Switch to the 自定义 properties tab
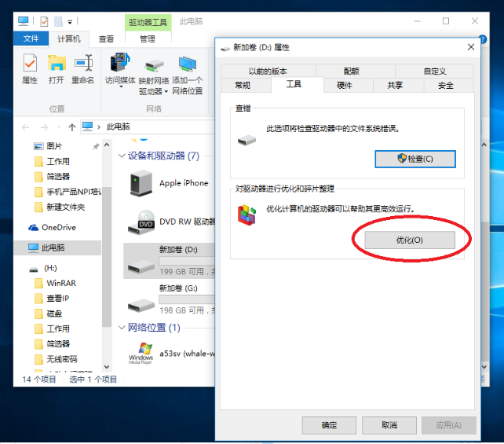The image size is (504, 444). pos(435,71)
